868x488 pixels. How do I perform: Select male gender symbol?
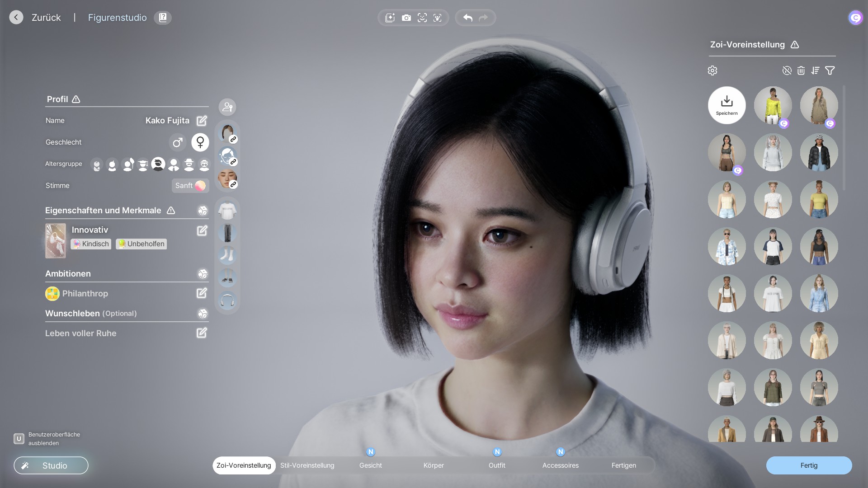pyautogui.click(x=178, y=142)
